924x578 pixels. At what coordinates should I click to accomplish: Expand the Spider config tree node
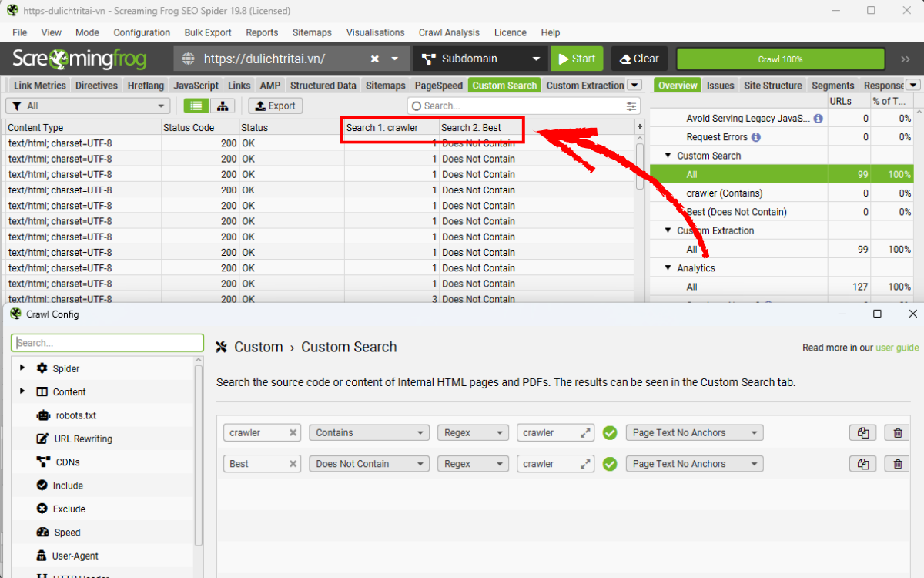tap(22, 368)
